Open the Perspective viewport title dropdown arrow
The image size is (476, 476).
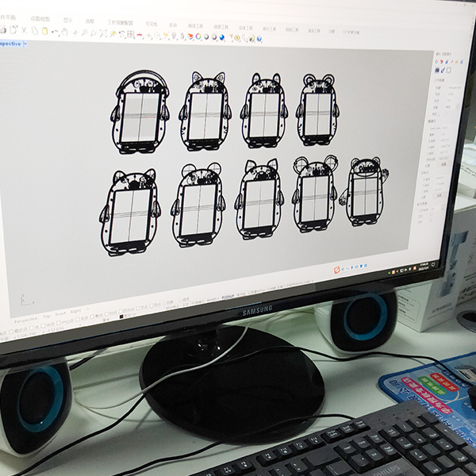click(25, 43)
